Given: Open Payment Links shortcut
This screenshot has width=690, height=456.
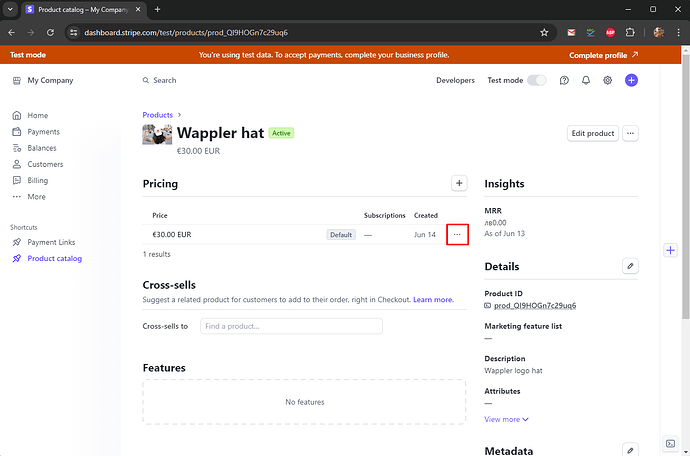Looking at the screenshot, I should click(51, 242).
